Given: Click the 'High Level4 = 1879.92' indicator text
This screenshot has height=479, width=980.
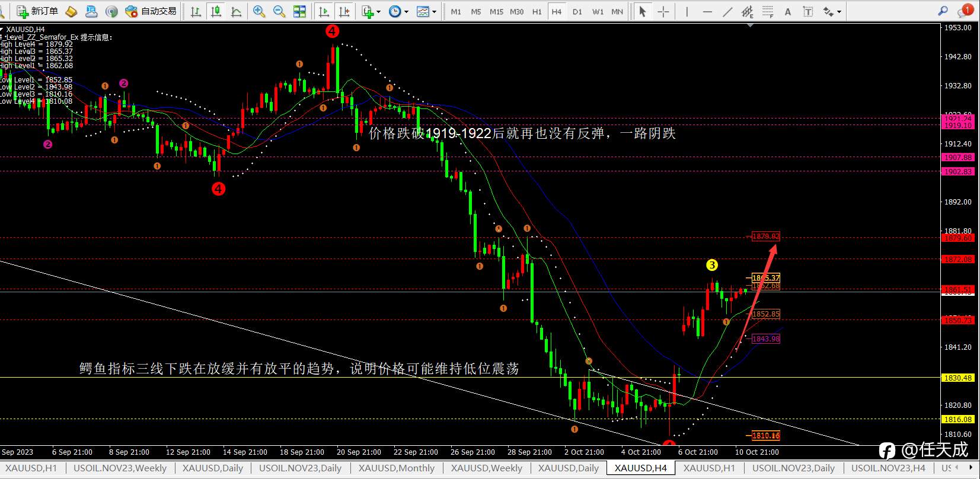Looking at the screenshot, I should point(36,44).
